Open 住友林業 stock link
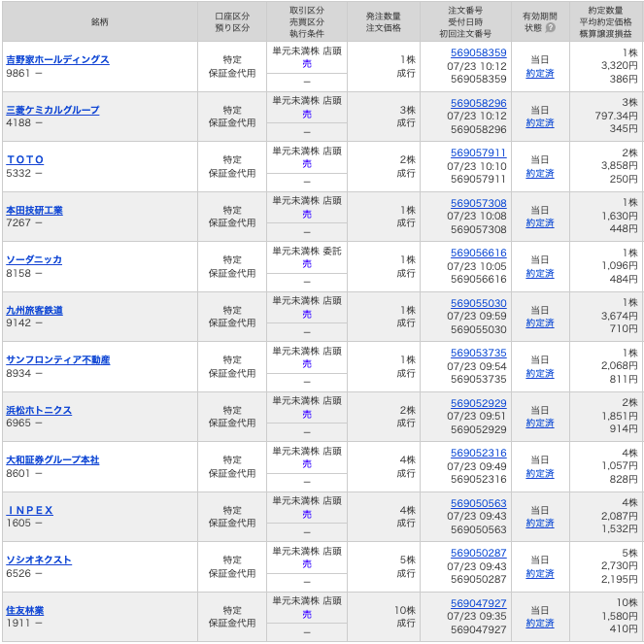Screen dimensions: 644x644 click(25, 610)
